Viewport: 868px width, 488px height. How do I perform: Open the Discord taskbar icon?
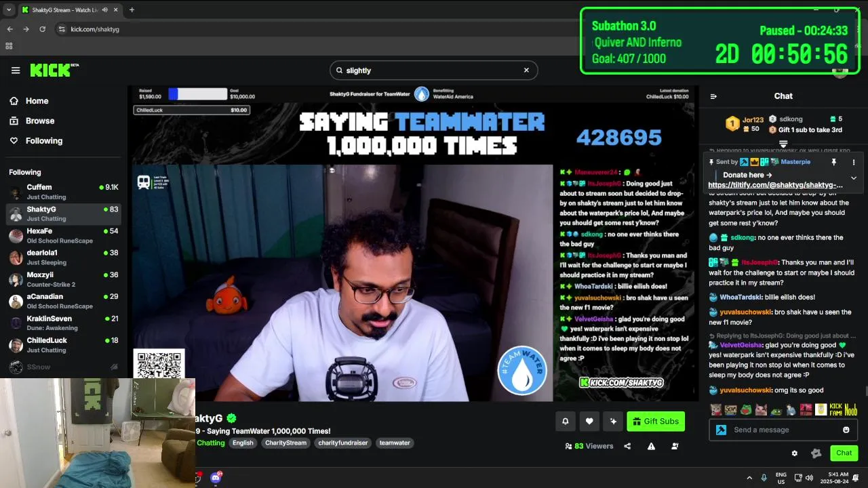pyautogui.click(x=216, y=477)
